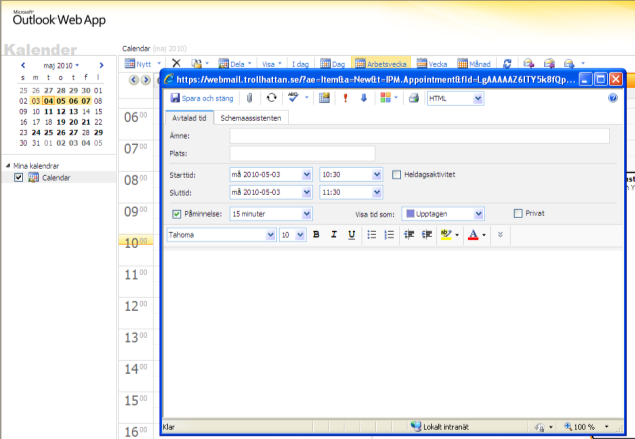Click the decrease indent icon

(x=409, y=234)
